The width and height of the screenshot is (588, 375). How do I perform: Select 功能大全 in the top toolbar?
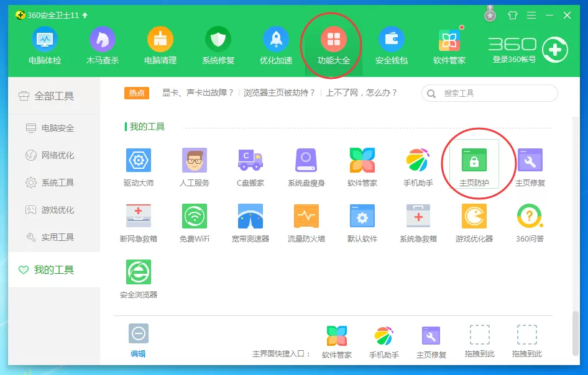[334, 46]
